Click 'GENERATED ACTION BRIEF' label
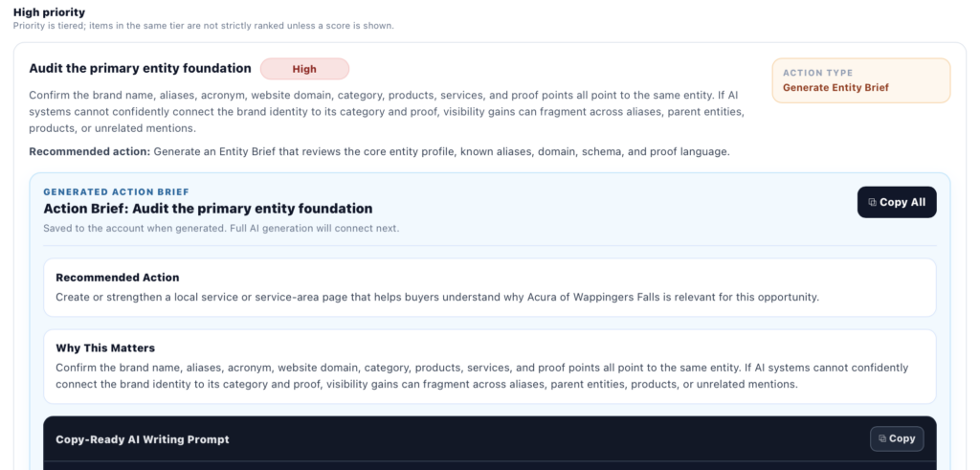 (x=116, y=191)
